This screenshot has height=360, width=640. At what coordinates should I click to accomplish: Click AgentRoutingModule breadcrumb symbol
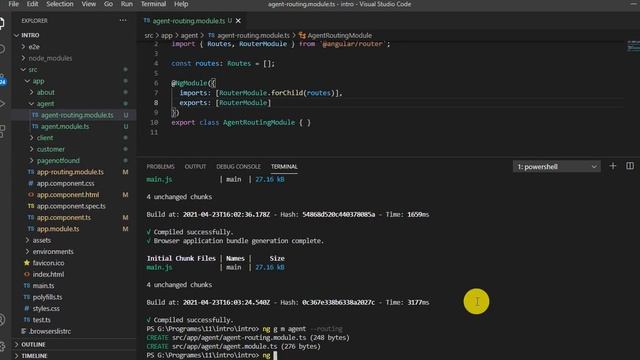pyautogui.click(x=340, y=36)
